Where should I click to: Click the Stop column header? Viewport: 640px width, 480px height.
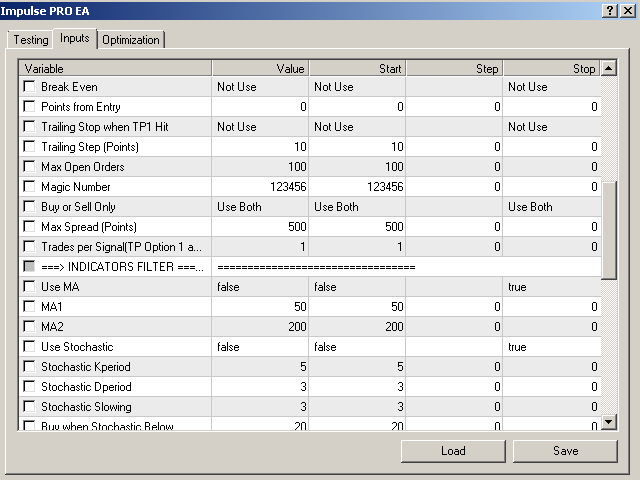(552, 69)
